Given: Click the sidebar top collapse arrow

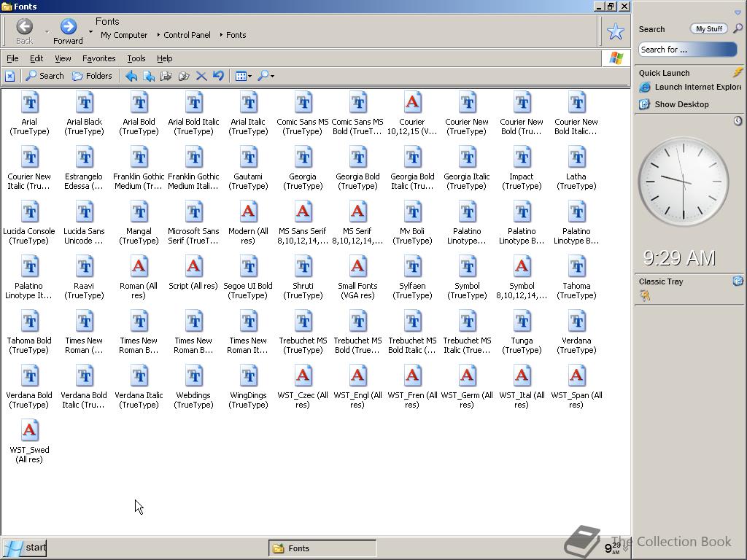Looking at the screenshot, I should 738,12.
